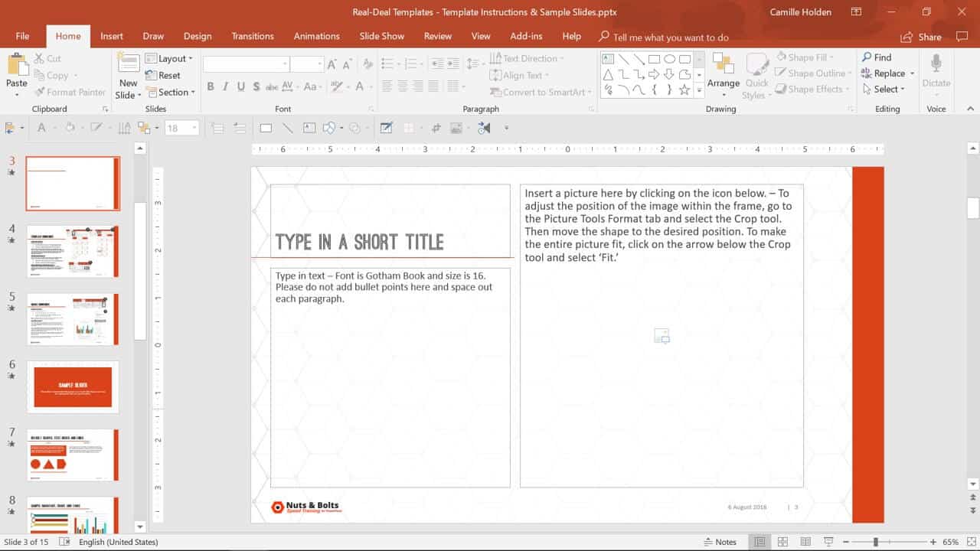Open the File tab

23,36
